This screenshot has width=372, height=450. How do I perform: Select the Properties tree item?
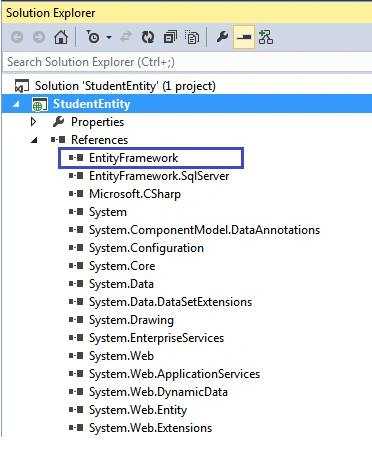point(97,122)
